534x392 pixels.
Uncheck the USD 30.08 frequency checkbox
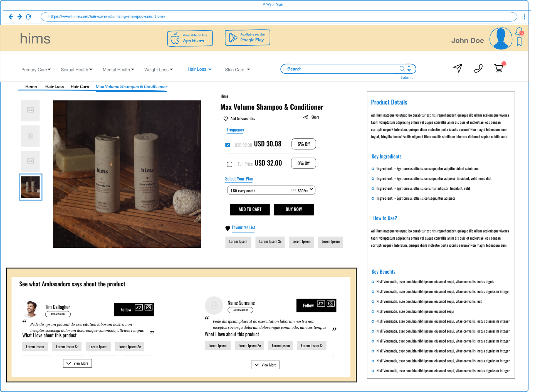coord(228,145)
